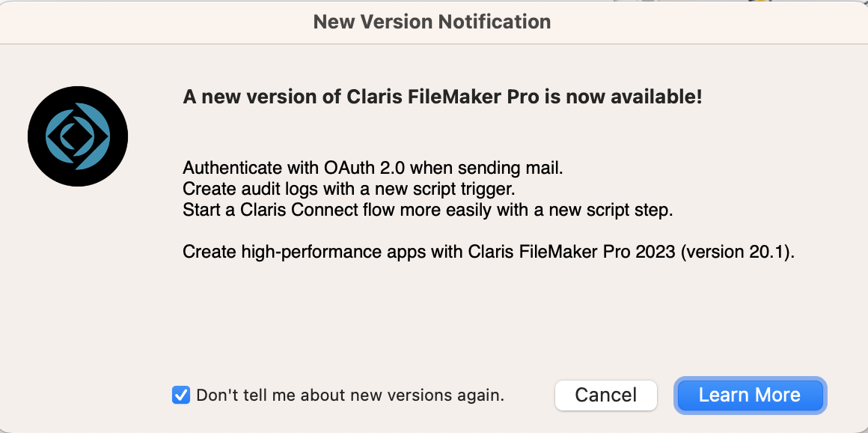Select the round black FileMaker app icon
This screenshot has width=868, height=433.
pos(78,136)
